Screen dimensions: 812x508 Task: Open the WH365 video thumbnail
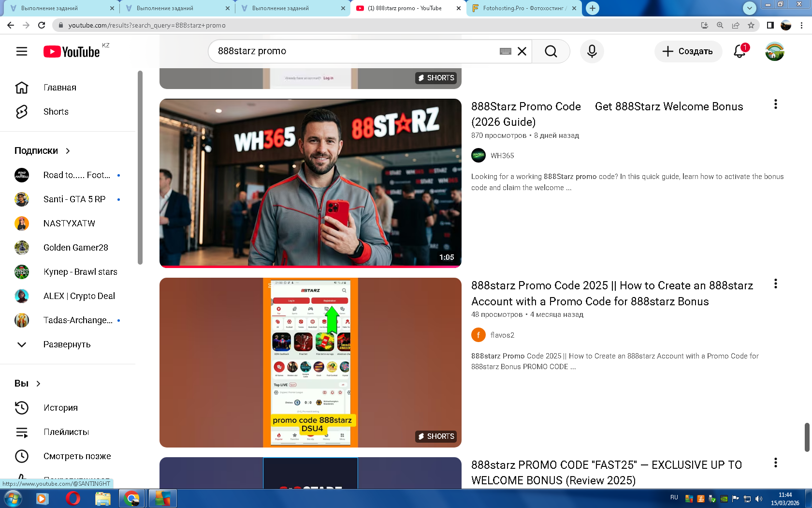tap(310, 183)
